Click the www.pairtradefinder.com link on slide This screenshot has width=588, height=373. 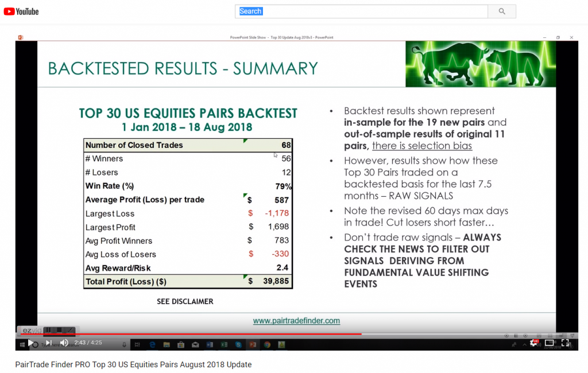click(296, 321)
